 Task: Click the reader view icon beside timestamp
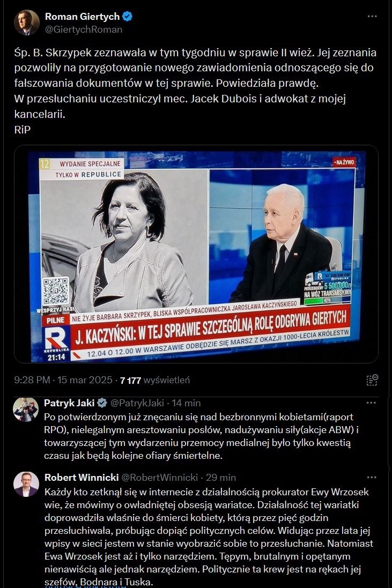[372, 380]
